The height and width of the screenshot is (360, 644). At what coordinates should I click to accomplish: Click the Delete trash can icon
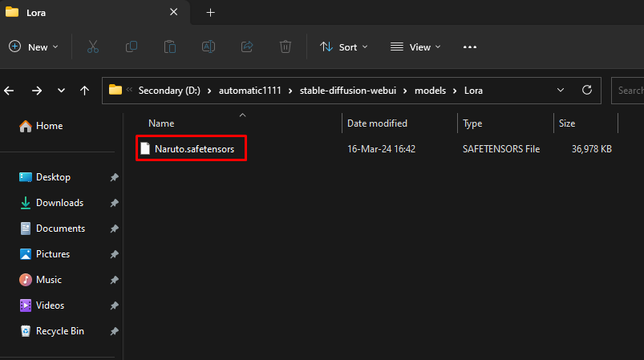[x=286, y=47]
